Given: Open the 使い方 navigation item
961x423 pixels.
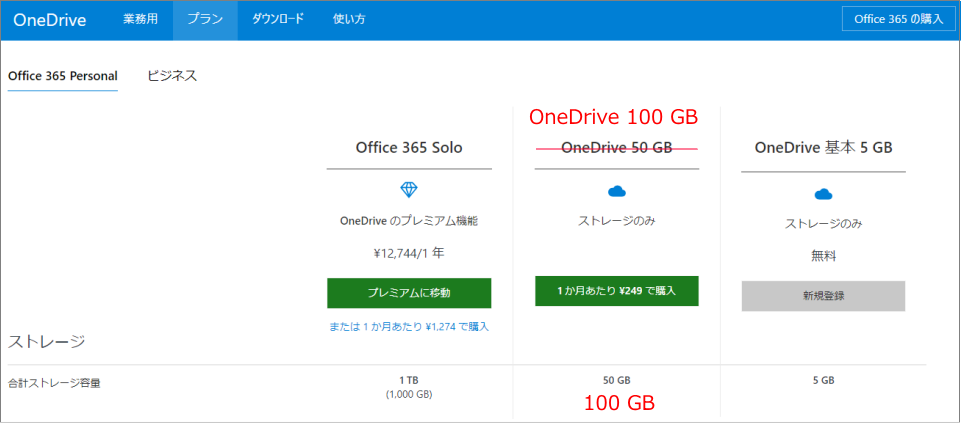Looking at the screenshot, I should [347, 20].
